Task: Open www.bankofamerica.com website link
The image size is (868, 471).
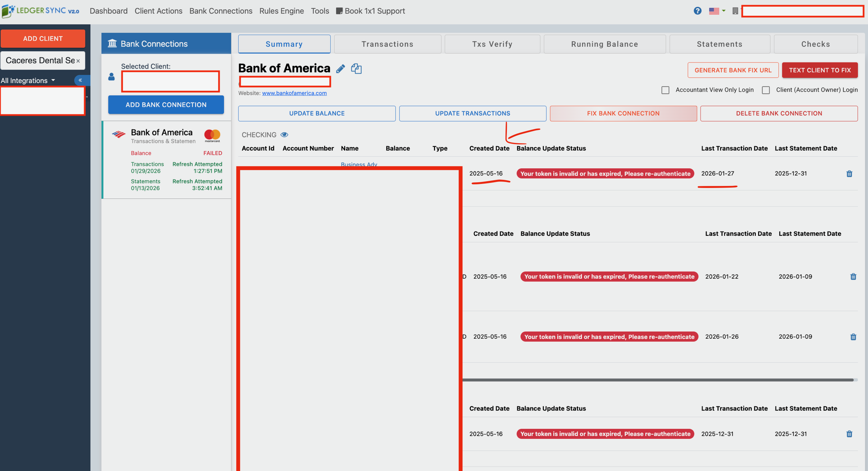Action: pos(294,93)
